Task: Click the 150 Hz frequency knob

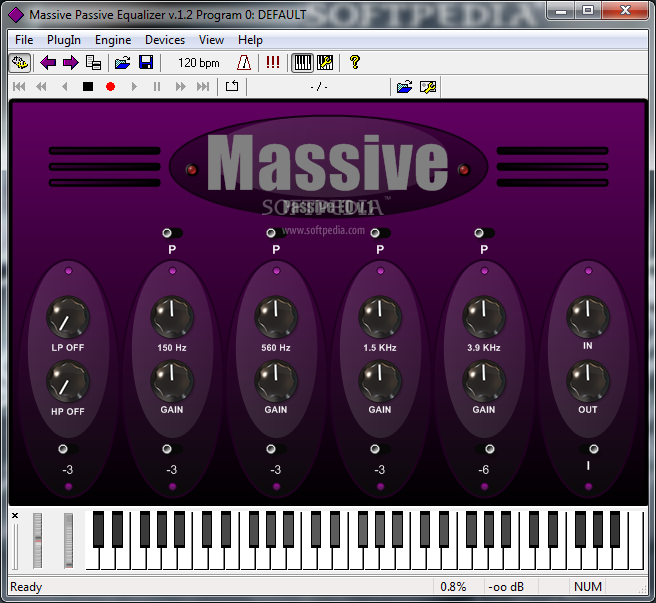Action: click(172, 317)
